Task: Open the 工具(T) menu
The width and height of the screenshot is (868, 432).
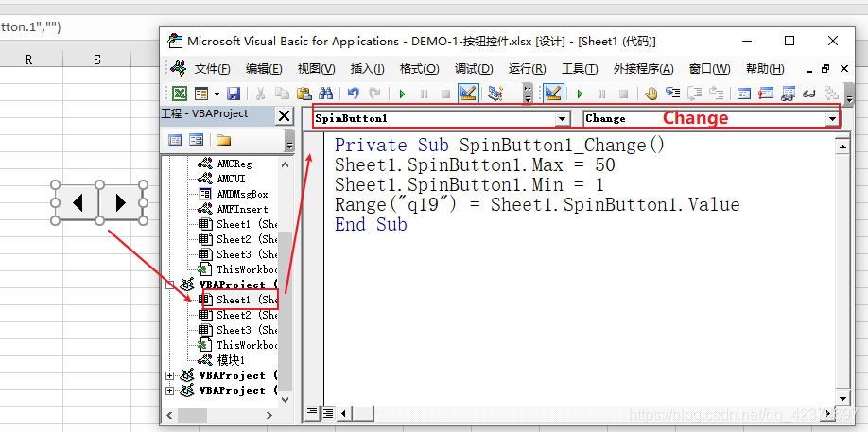Action: 580,69
